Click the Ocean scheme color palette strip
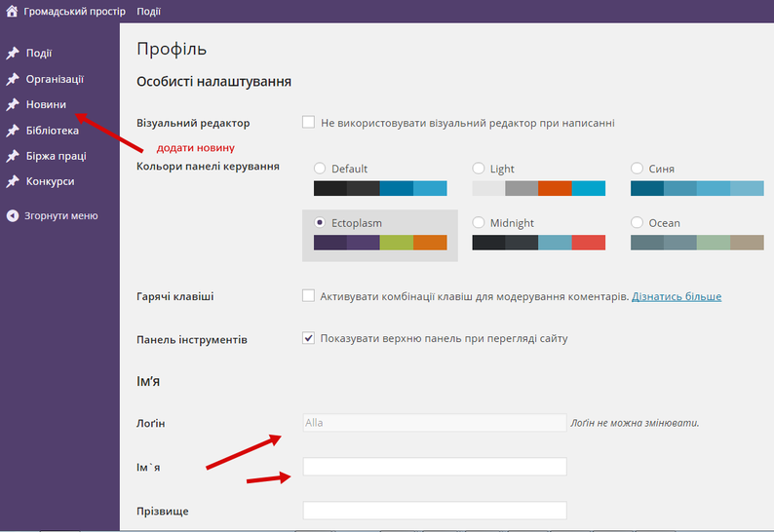The image size is (774, 532). pos(697,243)
